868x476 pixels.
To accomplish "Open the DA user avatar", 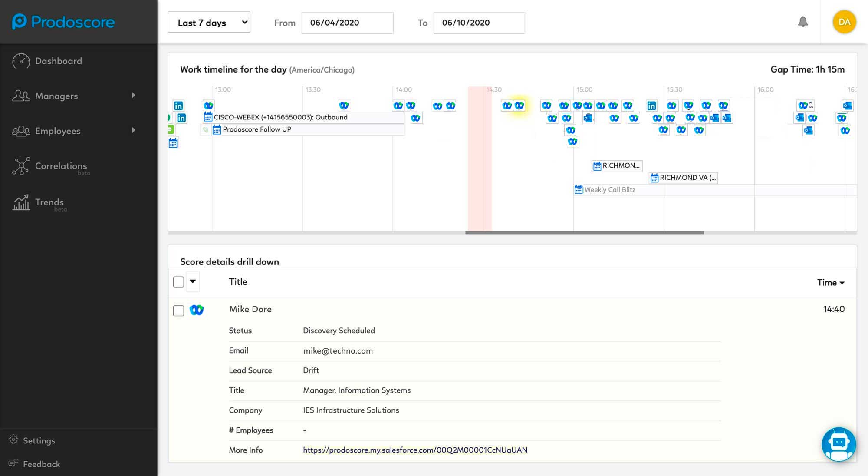I will [x=844, y=22].
